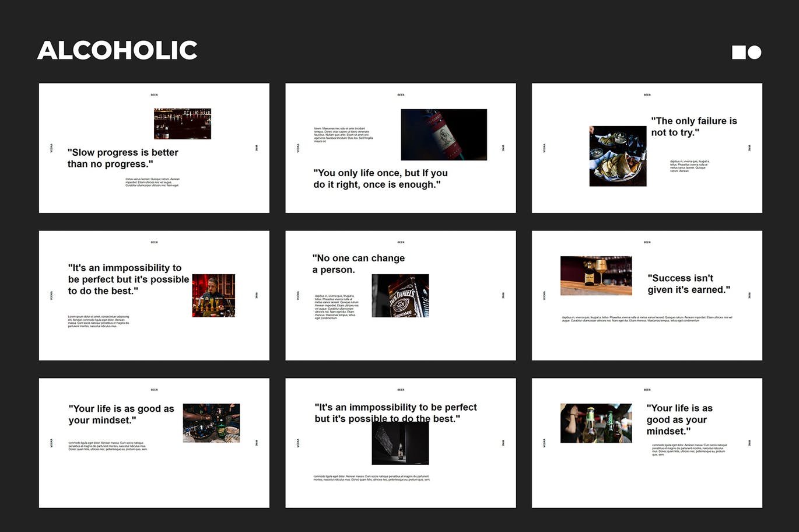Select the beer glass and bottle photo
Viewport: 799px width, 532px height.
pyautogui.click(x=595, y=275)
